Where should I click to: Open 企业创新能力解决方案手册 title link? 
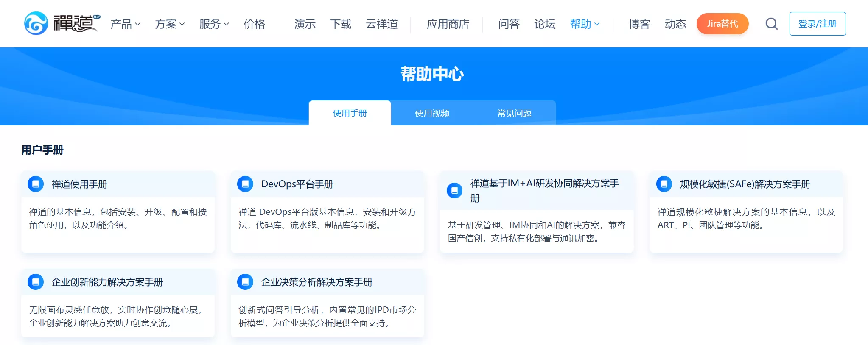point(107,282)
